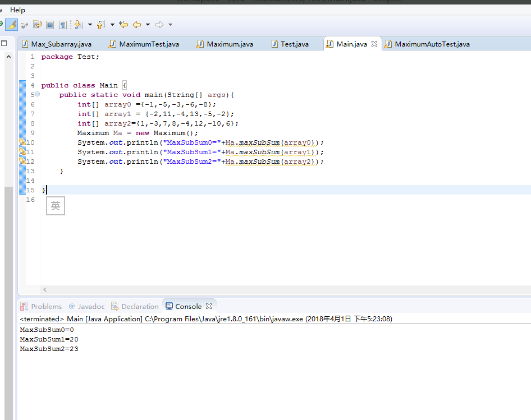Click the Back navigation arrow icon
531x420 pixels.
point(136,25)
